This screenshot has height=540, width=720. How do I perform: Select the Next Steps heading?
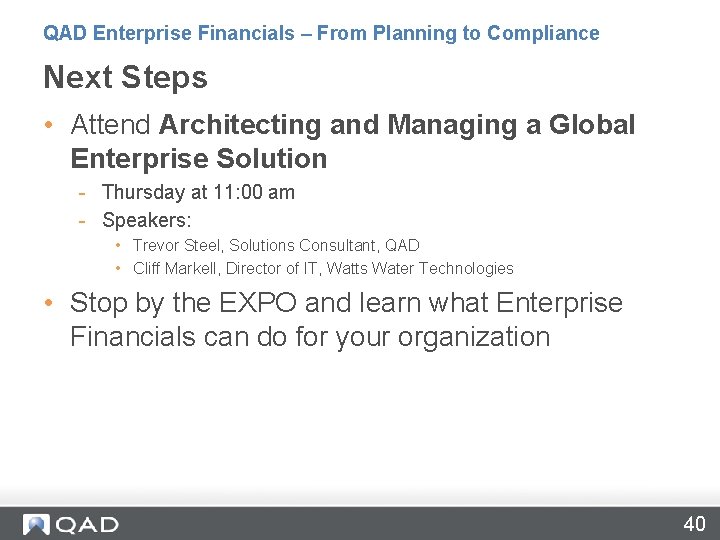pos(125,77)
